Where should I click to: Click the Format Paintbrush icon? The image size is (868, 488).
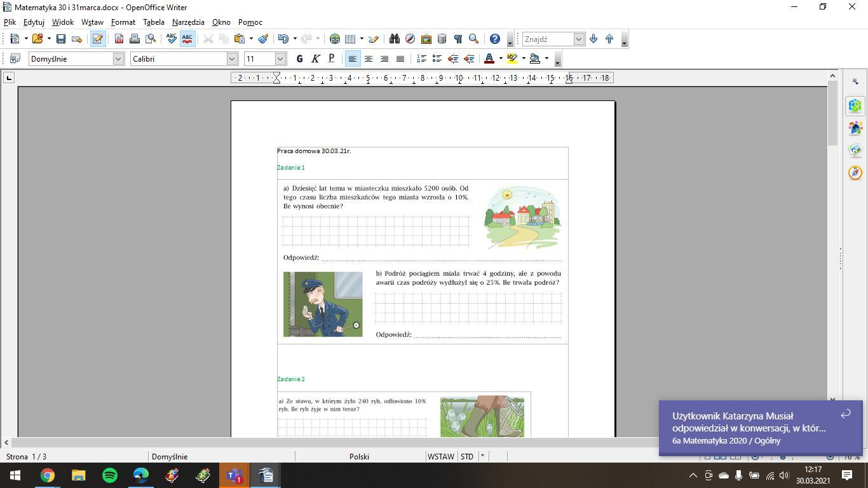point(263,39)
